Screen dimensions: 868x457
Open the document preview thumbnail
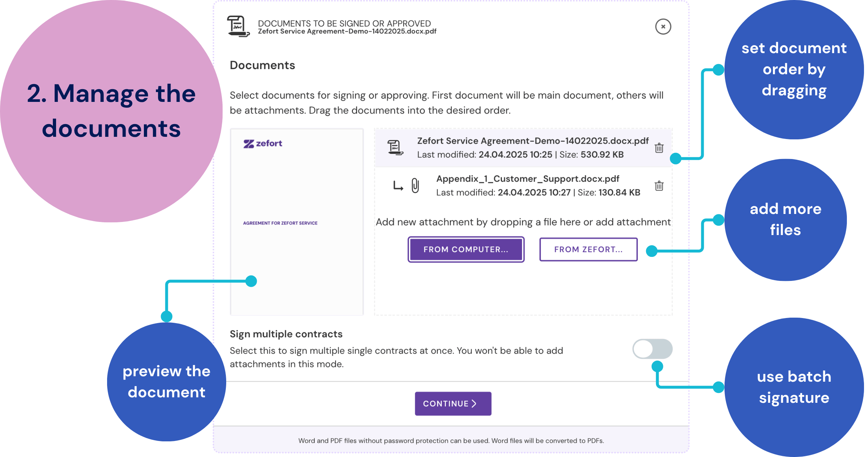(x=297, y=222)
